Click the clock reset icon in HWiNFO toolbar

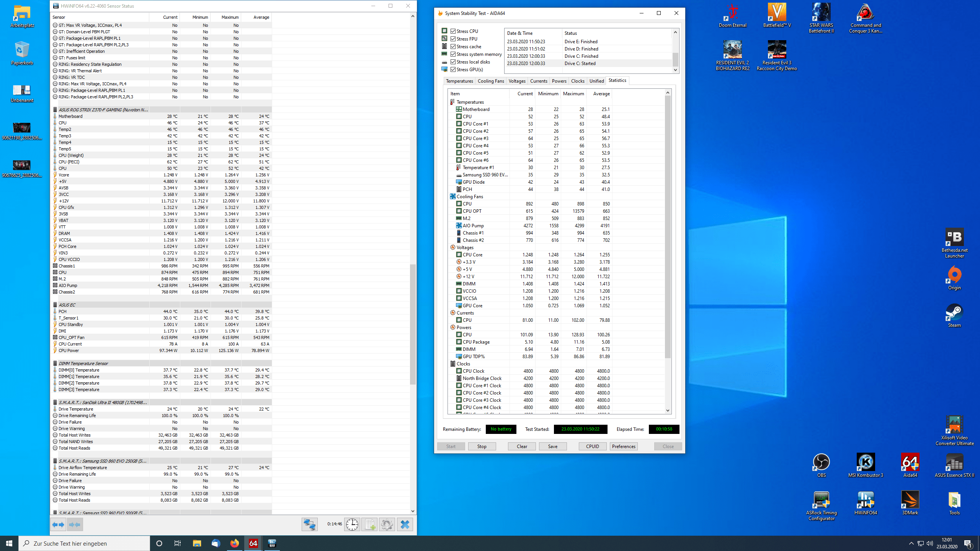(x=352, y=524)
